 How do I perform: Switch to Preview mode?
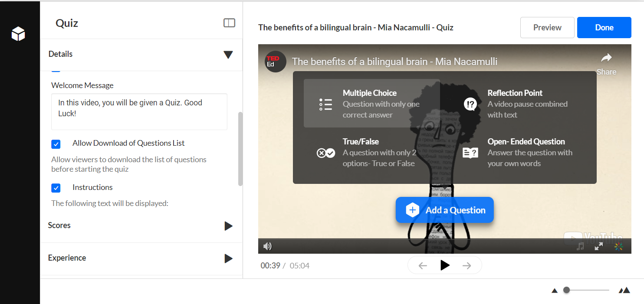click(x=547, y=27)
